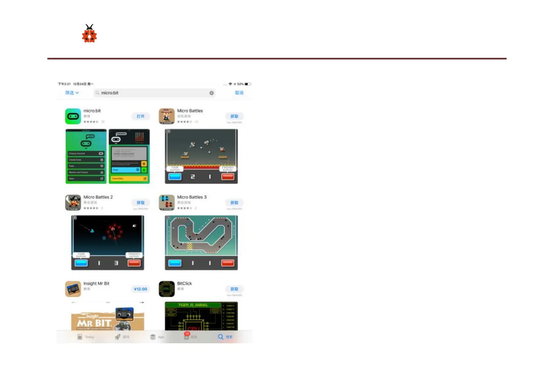The image size is (554, 392).
Task: Tap the Micro Battles star rating
Action: (185, 122)
